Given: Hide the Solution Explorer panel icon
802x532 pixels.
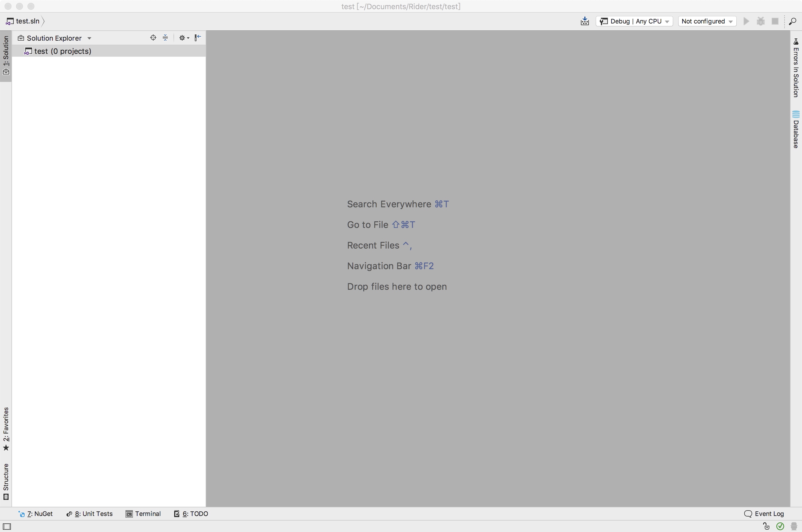Looking at the screenshot, I should point(198,38).
